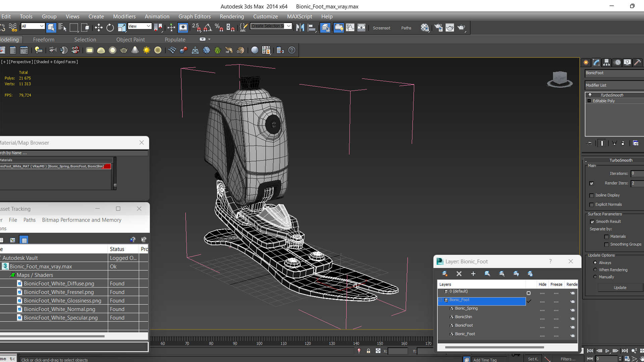Viewport: 644px width, 362px height.
Task: Open the Modifiers menu
Action: (124, 16)
